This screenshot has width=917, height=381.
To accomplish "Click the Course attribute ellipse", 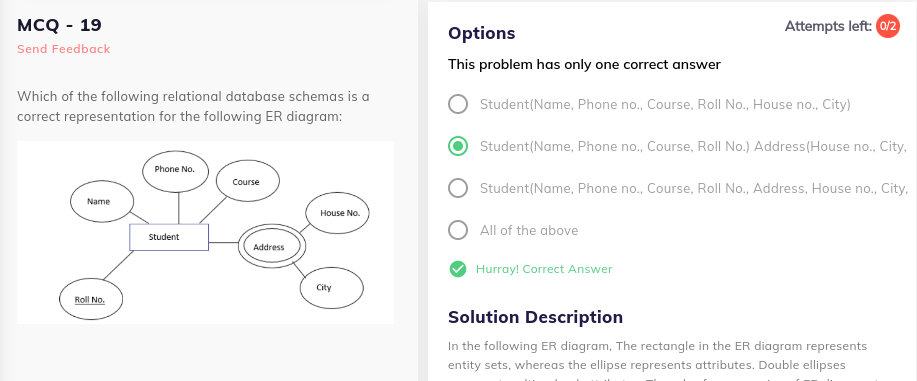I will click(247, 181).
